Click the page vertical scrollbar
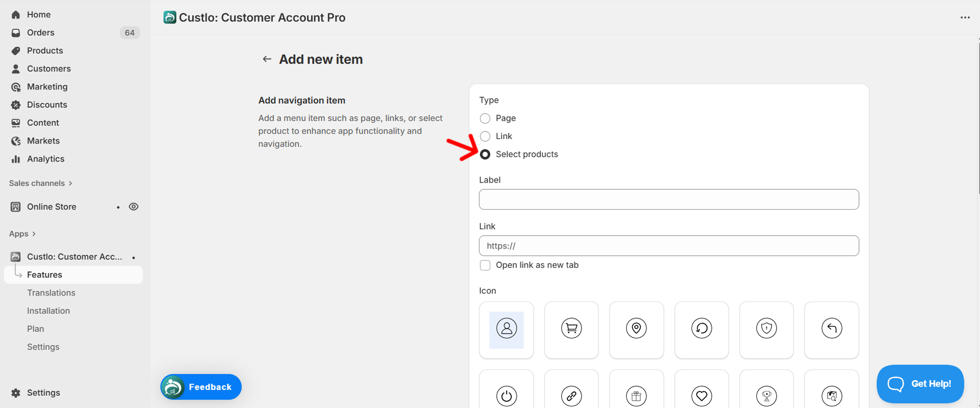980x408 pixels. tap(978, 118)
